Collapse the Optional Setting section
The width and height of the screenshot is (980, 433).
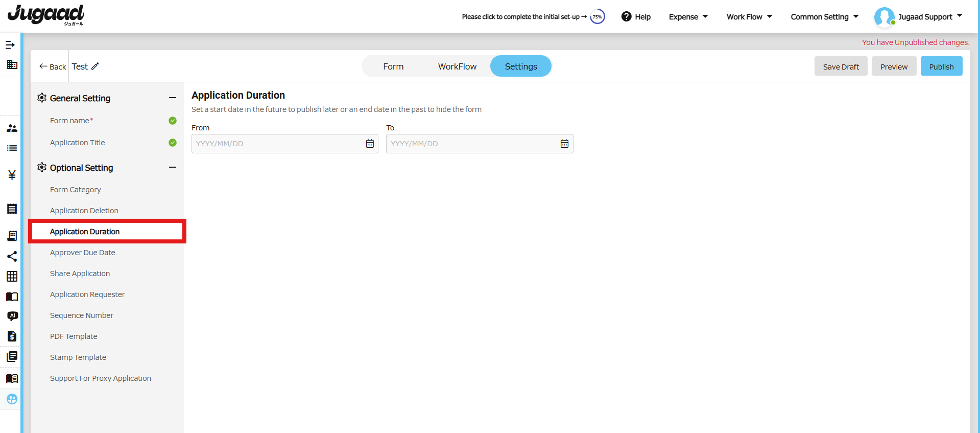pyautogui.click(x=173, y=167)
